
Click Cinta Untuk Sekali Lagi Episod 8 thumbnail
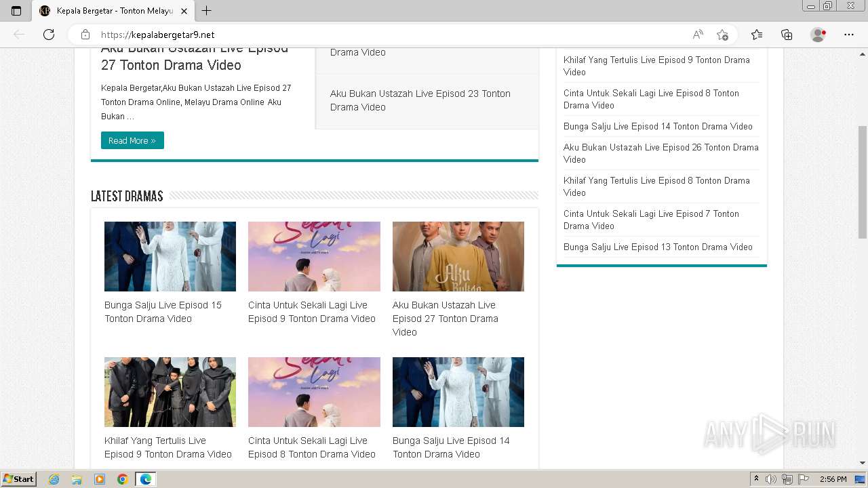pos(314,392)
